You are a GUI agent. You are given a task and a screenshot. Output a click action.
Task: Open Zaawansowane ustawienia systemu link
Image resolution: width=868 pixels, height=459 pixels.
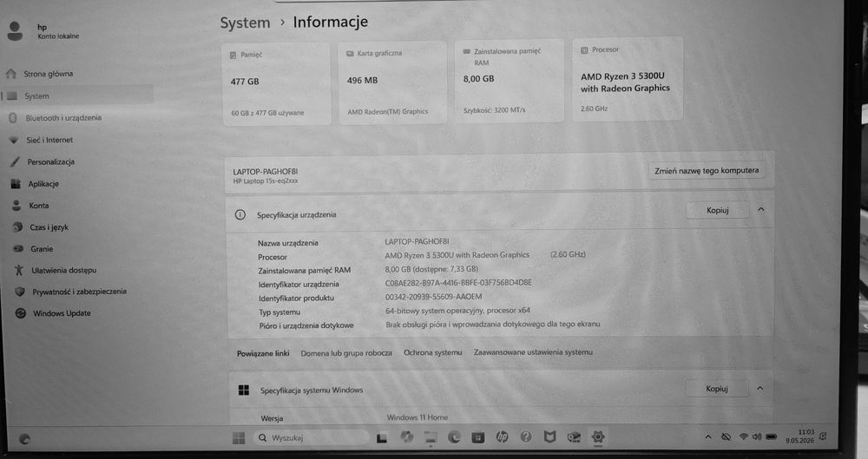[533, 352]
